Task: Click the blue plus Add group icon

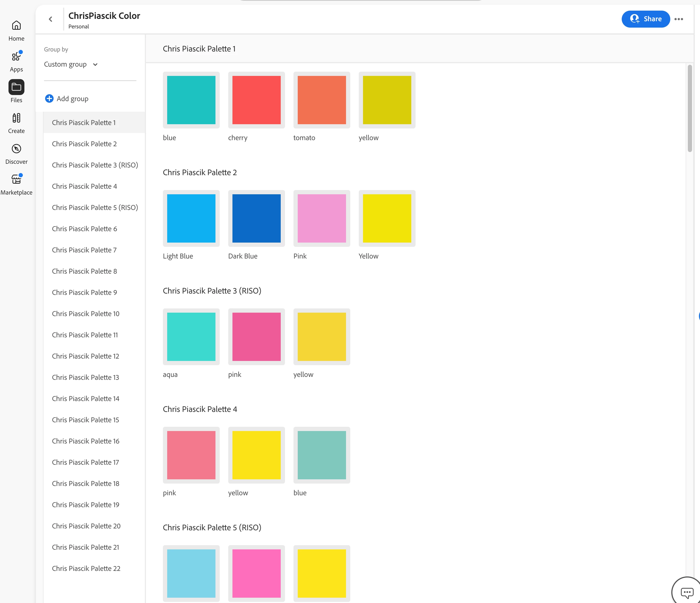Action: click(49, 99)
